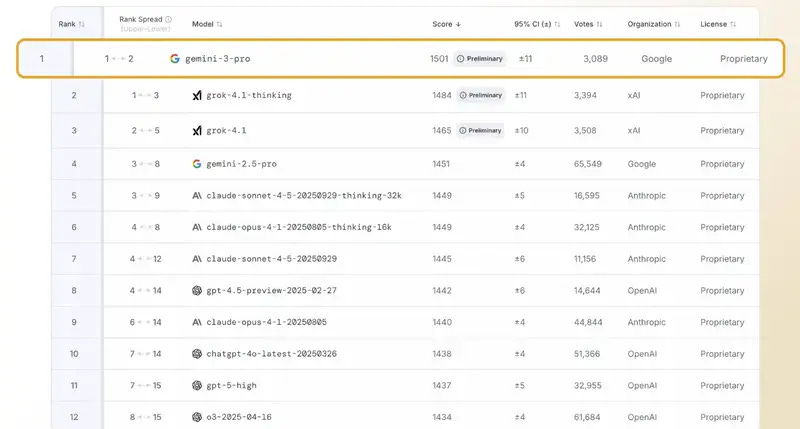The height and width of the screenshot is (429, 800).
Task: Select the score value 1465
Action: (442, 131)
